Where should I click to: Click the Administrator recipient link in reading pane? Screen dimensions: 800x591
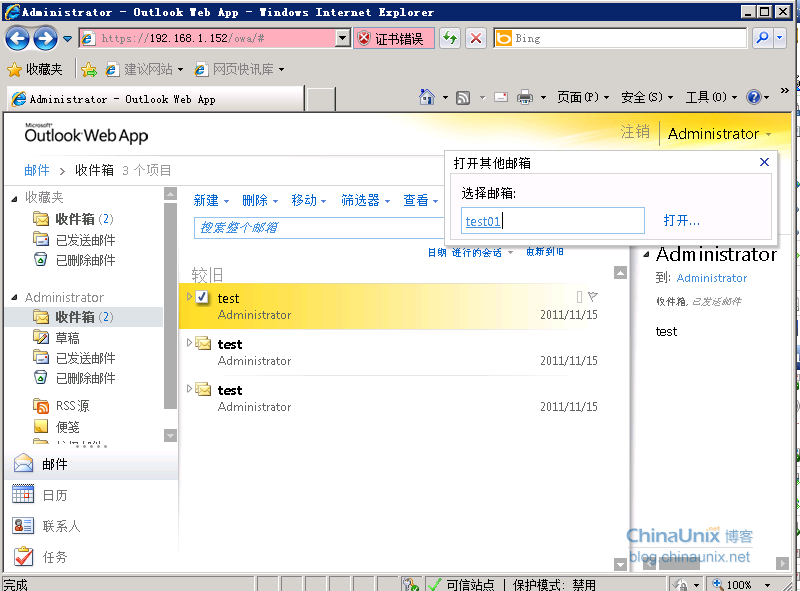[711, 278]
